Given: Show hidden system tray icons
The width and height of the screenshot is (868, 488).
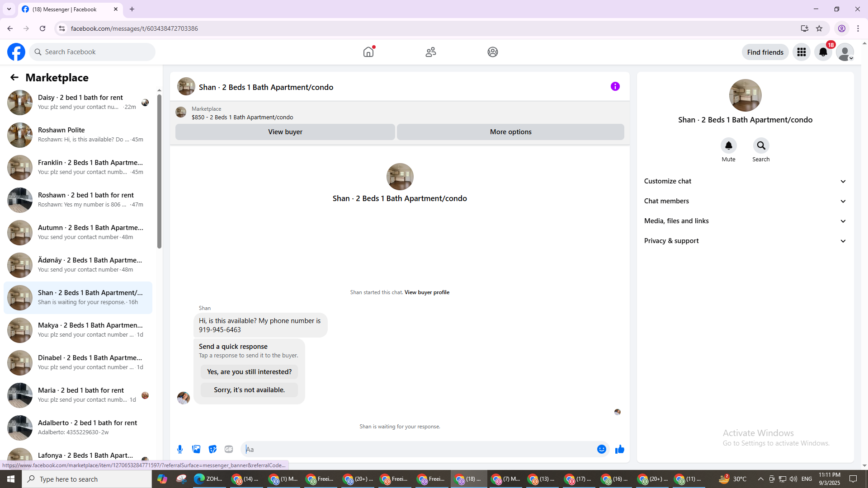Looking at the screenshot, I should click(760, 479).
